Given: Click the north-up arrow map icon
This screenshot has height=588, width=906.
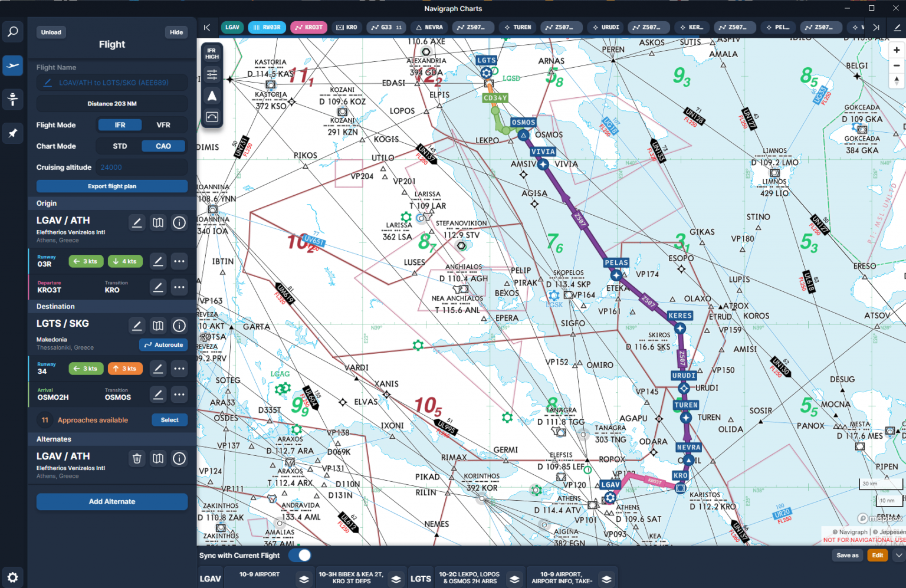Looking at the screenshot, I should 212,96.
